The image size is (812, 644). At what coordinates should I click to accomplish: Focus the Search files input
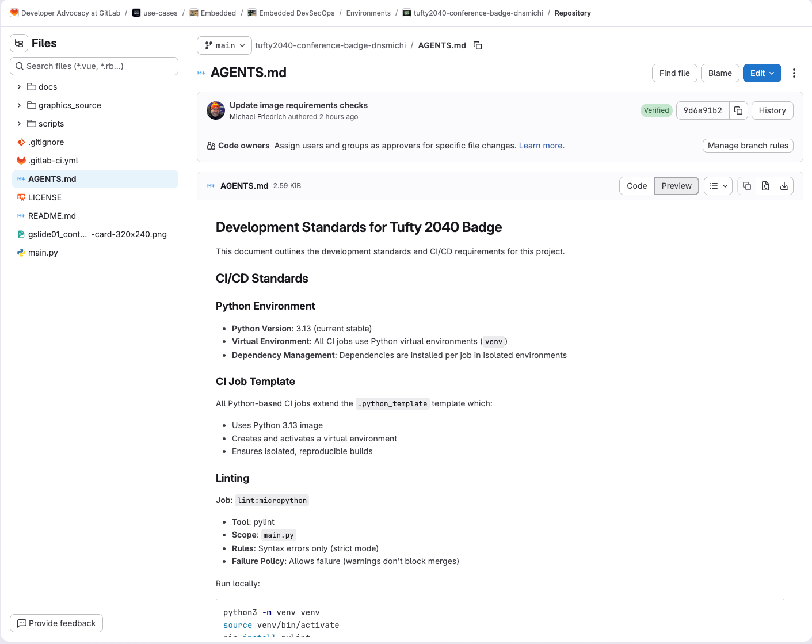click(94, 66)
